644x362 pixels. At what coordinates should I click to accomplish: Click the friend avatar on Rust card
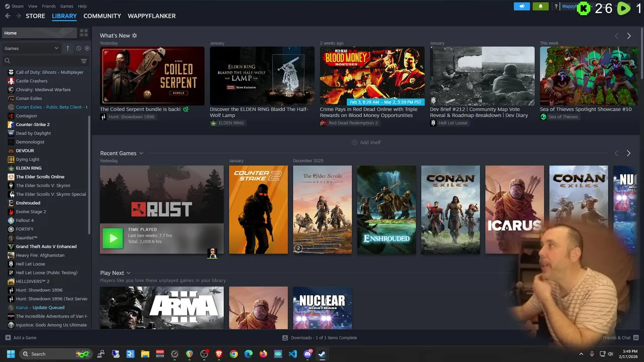212,253
